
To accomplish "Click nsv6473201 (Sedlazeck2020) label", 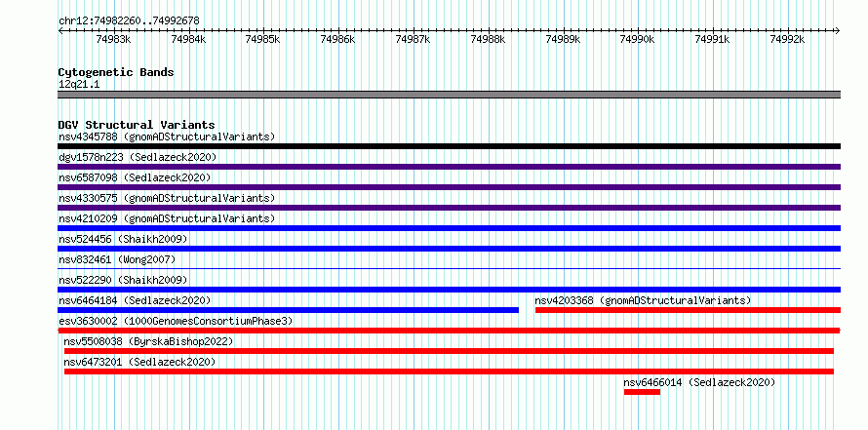I will [140, 362].
